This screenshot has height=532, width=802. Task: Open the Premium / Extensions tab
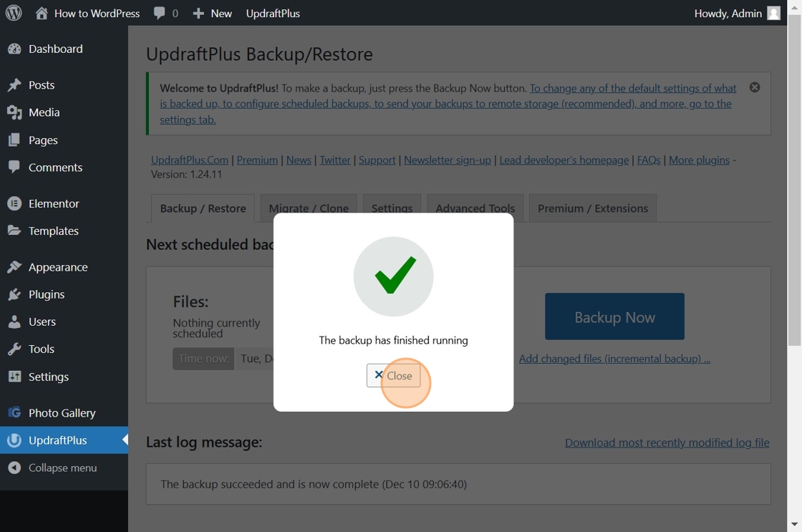click(x=593, y=208)
